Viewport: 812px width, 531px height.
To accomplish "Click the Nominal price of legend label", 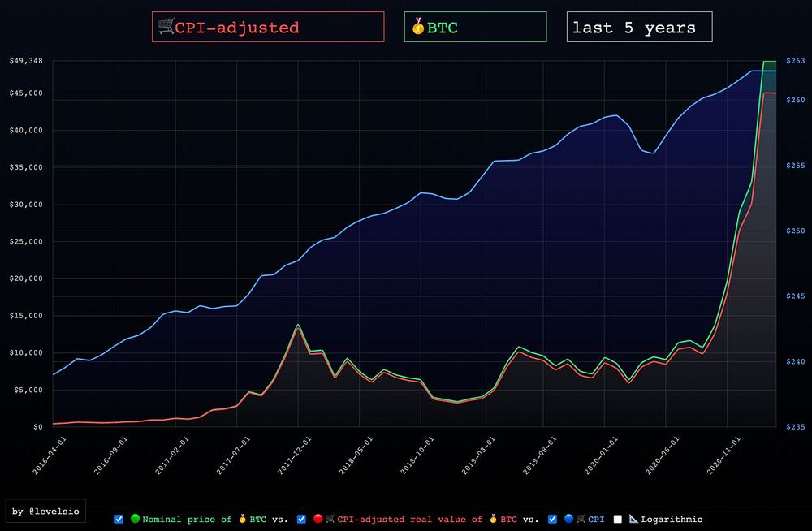I will tap(187, 519).
